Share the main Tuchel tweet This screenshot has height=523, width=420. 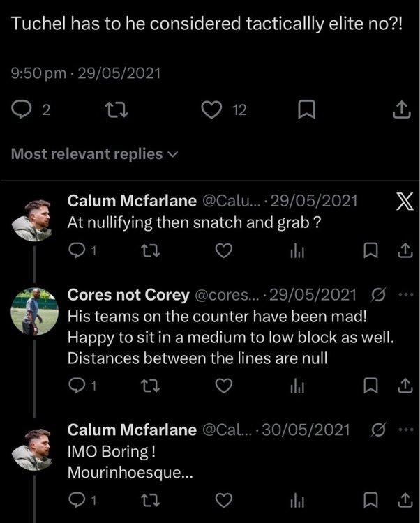point(401,109)
